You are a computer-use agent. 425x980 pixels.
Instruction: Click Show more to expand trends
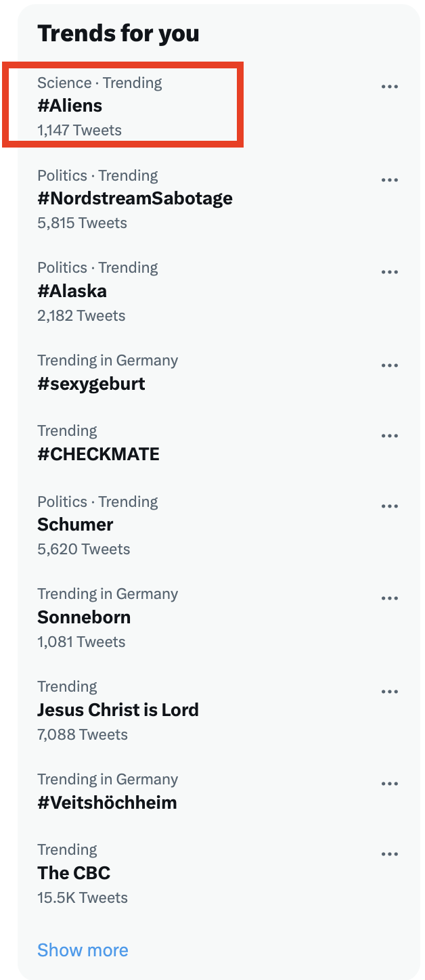83,950
